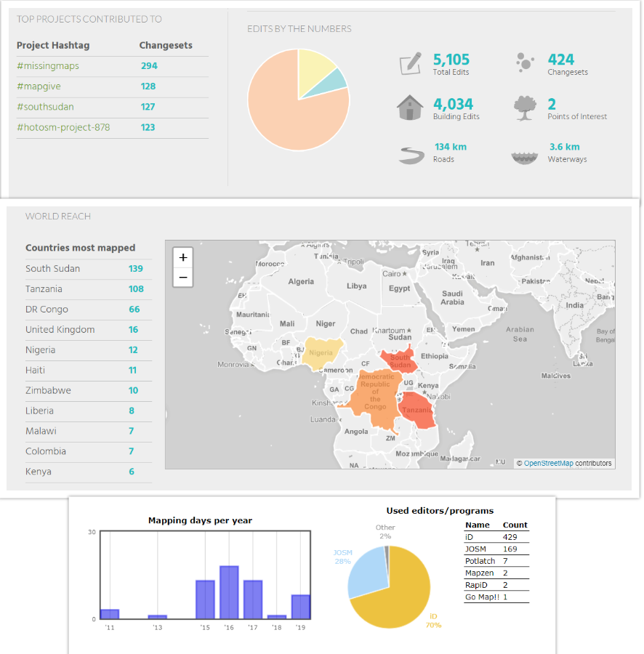Open the #hotosm-project-878 link
Viewport: 644px width, 654px height.
(x=63, y=127)
